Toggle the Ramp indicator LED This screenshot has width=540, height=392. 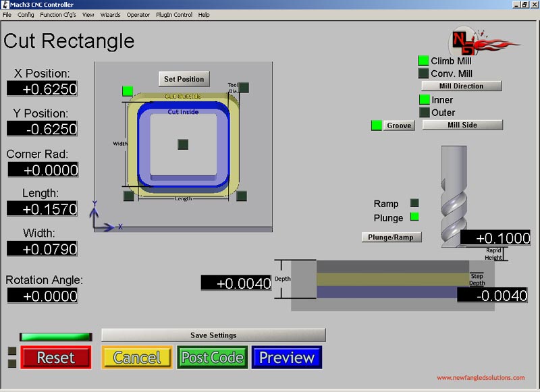tap(414, 203)
